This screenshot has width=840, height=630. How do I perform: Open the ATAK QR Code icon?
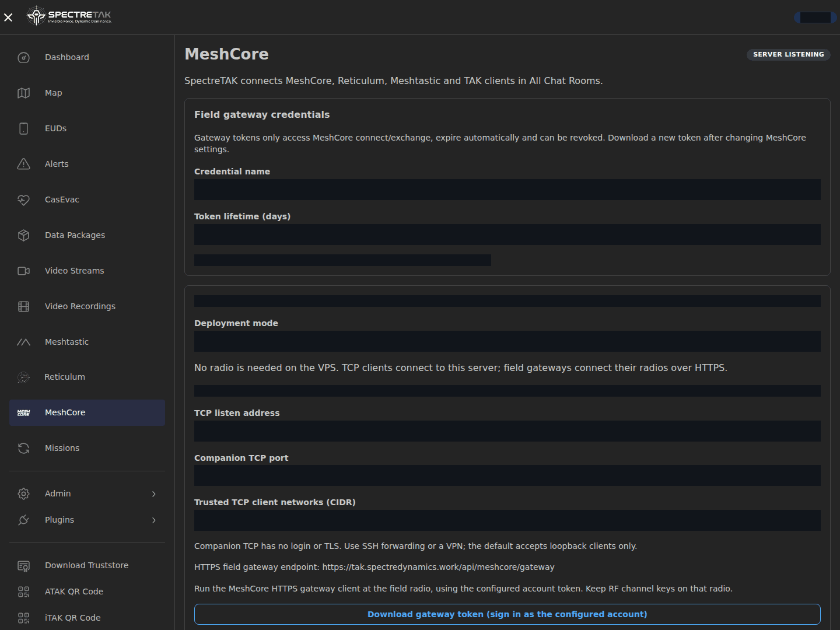pyautogui.click(x=23, y=591)
